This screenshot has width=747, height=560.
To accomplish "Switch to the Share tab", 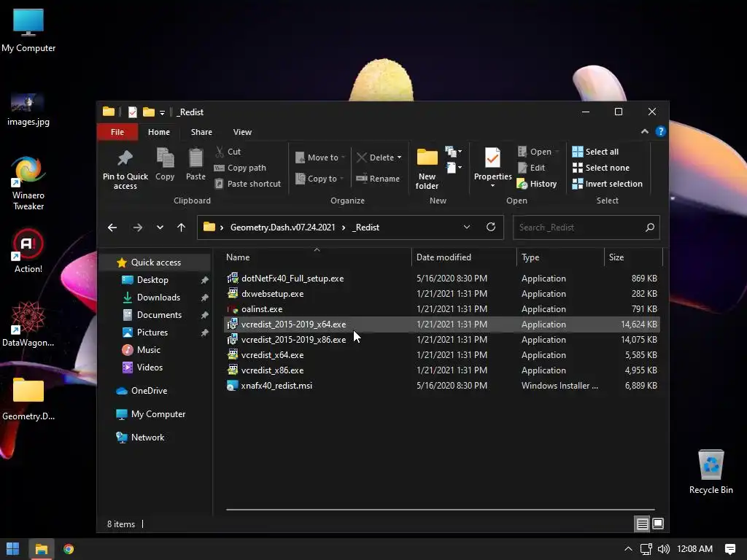I will click(x=201, y=132).
